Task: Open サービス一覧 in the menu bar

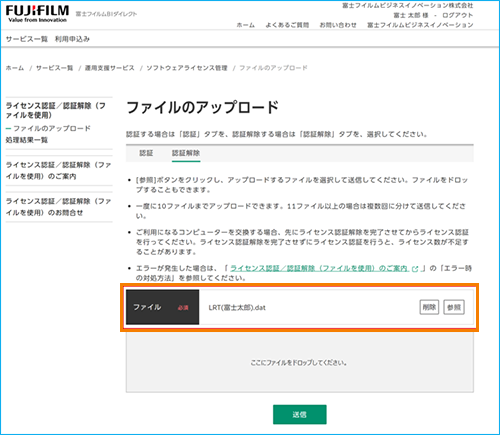Action: pyautogui.click(x=27, y=39)
